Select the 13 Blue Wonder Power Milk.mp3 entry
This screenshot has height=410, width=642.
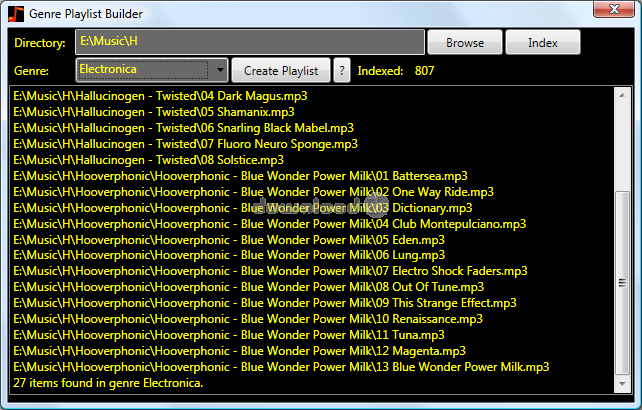click(281, 367)
